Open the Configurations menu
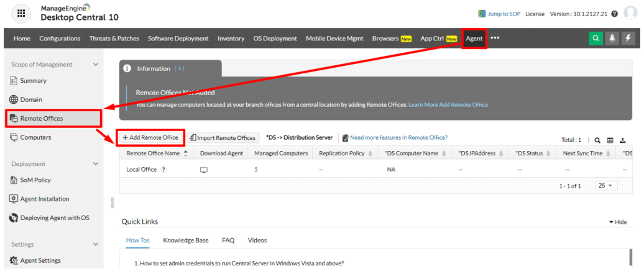Screen dimensions: 644x271 tap(60, 38)
